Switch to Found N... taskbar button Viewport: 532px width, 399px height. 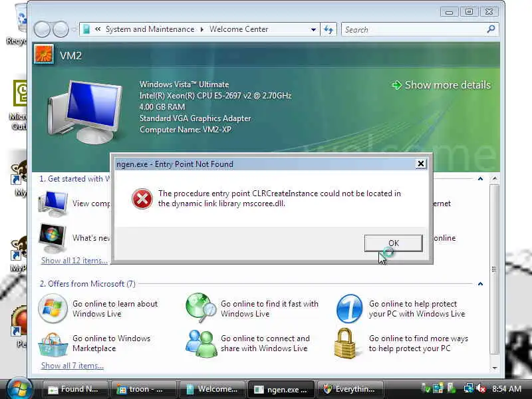point(74,389)
